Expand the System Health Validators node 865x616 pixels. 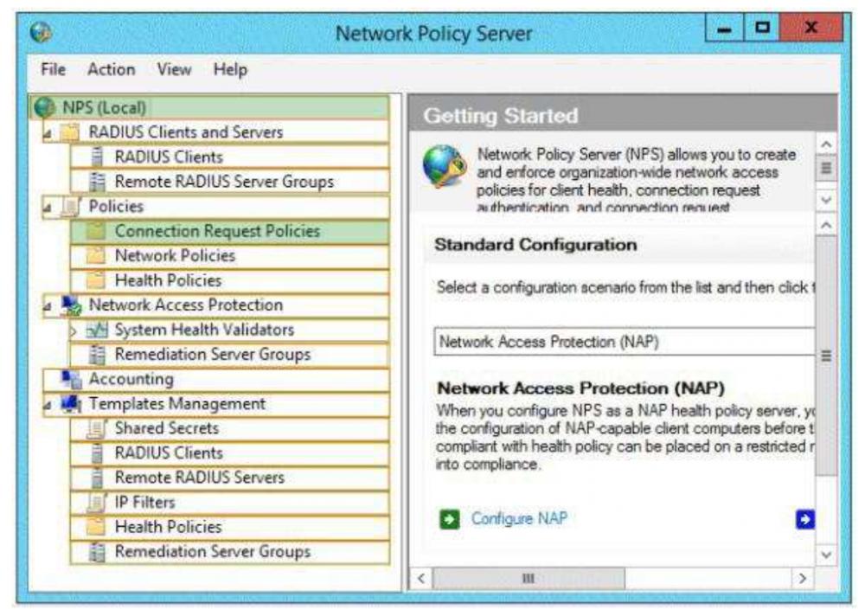[74, 330]
